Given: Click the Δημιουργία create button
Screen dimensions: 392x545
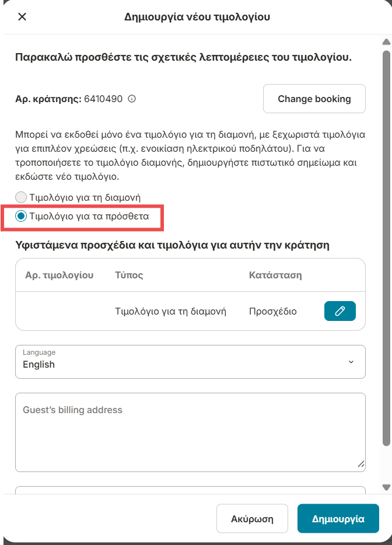Looking at the screenshot, I should (x=338, y=519).
